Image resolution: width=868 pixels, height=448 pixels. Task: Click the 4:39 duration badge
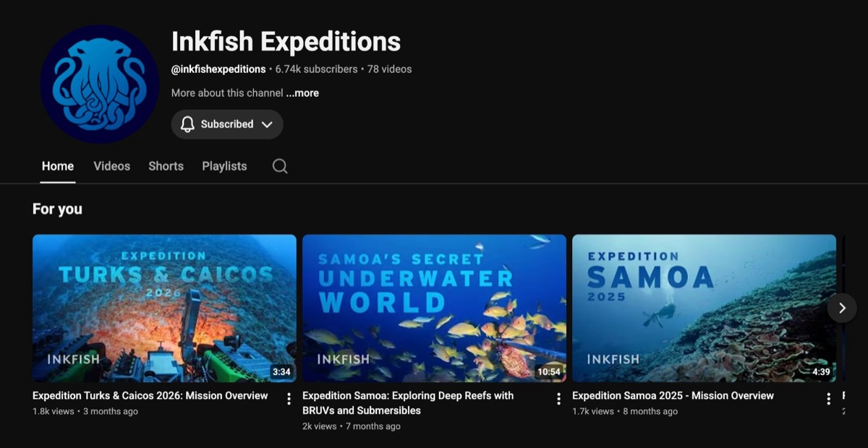pyautogui.click(x=821, y=372)
